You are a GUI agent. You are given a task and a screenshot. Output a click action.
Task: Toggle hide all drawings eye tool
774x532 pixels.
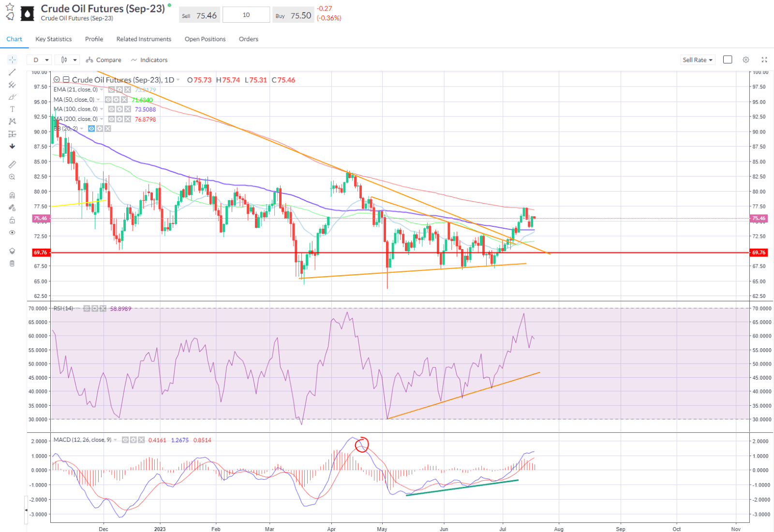click(12, 233)
